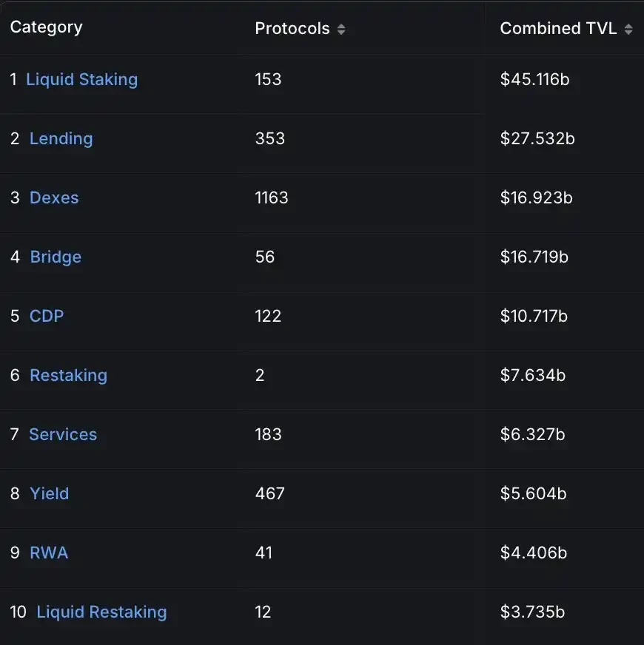This screenshot has height=645, width=644.
Task: Click the 1163 protocols count cell
Action: (272, 197)
